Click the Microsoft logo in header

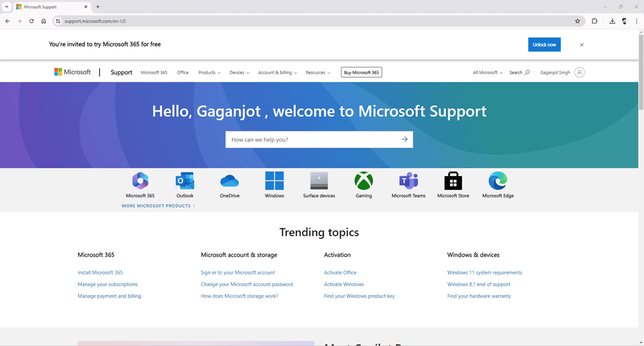coord(72,72)
